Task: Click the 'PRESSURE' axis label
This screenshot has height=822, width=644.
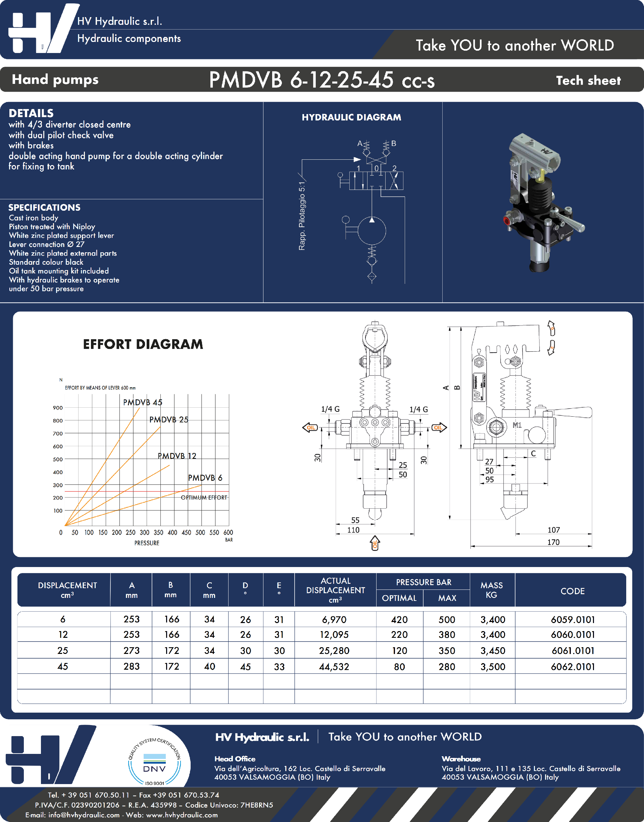Action: pos(147,543)
